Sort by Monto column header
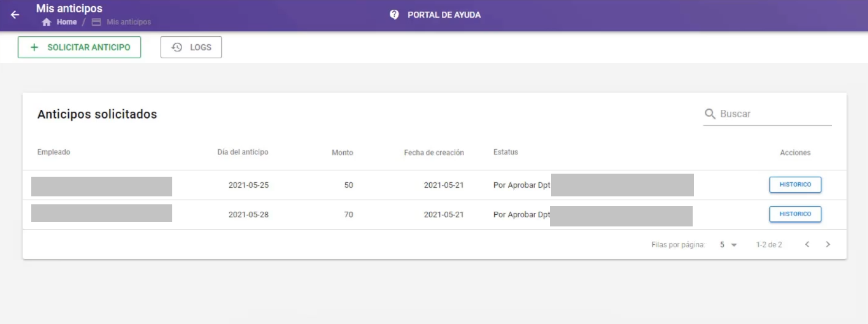The width and height of the screenshot is (868, 324). pyautogui.click(x=343, y=153)
